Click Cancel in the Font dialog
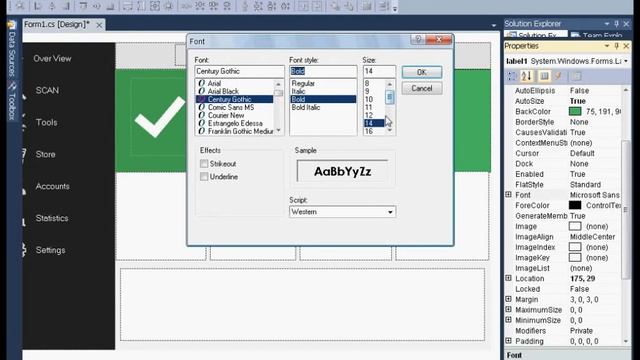 tap(422, 88)
